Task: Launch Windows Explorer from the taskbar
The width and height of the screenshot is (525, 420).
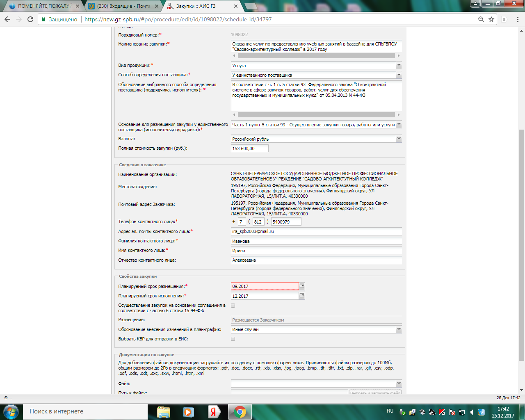Action: [164, 412]
